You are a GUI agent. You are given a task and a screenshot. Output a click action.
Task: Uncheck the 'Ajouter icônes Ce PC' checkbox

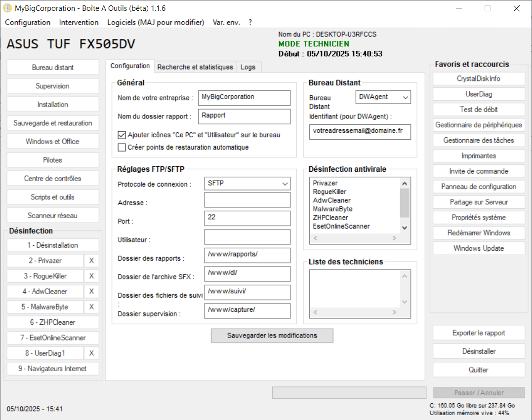click(x=122, y=135)
